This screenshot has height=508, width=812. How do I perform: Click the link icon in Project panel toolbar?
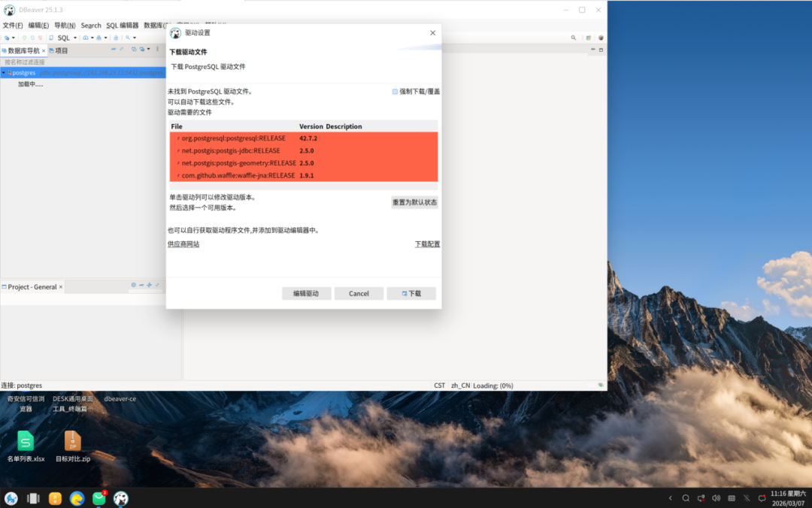pos(157,285)
